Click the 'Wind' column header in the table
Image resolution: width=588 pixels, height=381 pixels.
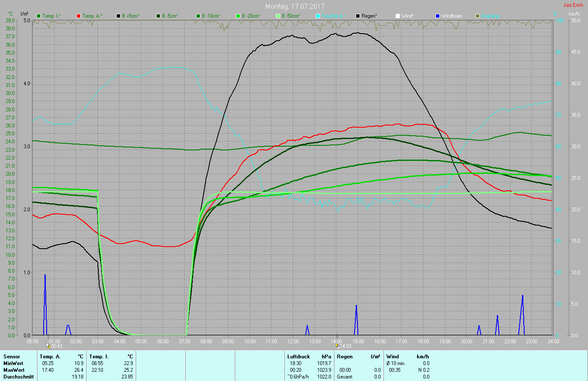tap(393, 357)
